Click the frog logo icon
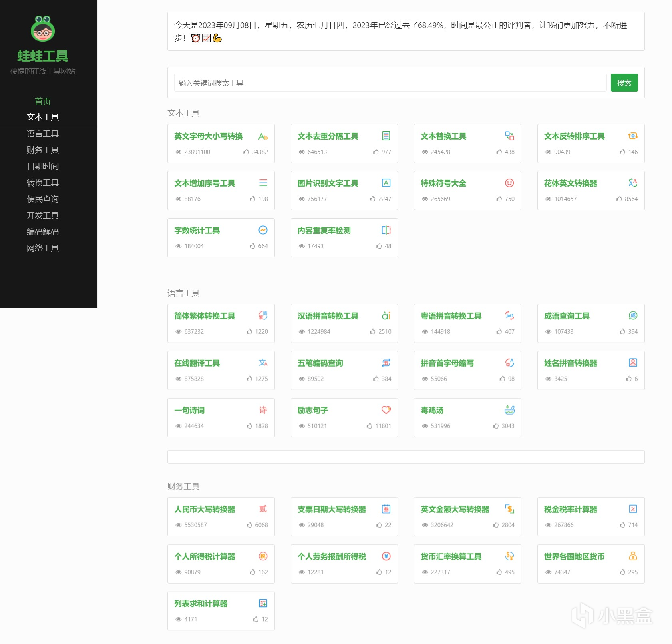 [x=43, y=28]
